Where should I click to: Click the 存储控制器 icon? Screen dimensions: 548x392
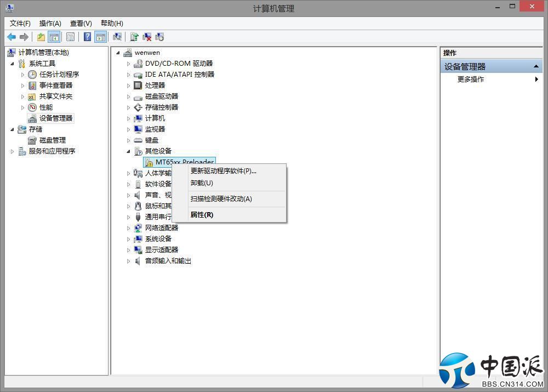[x=138, y=107]
